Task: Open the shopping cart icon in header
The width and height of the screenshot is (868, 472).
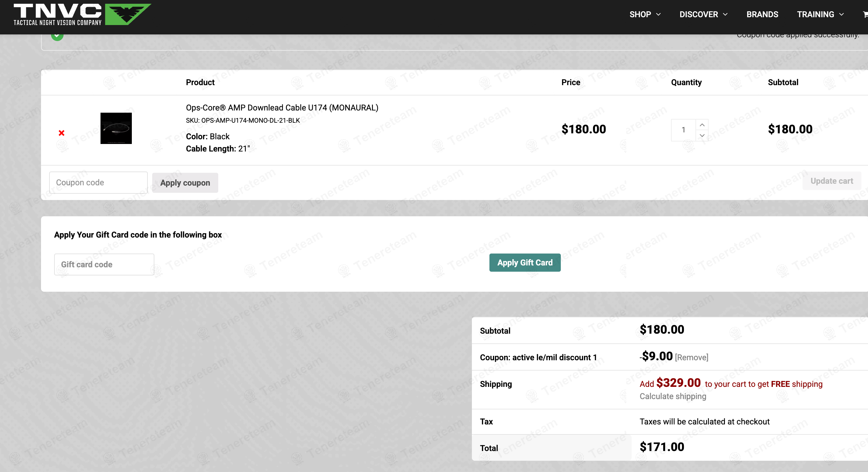Action: 865,14
